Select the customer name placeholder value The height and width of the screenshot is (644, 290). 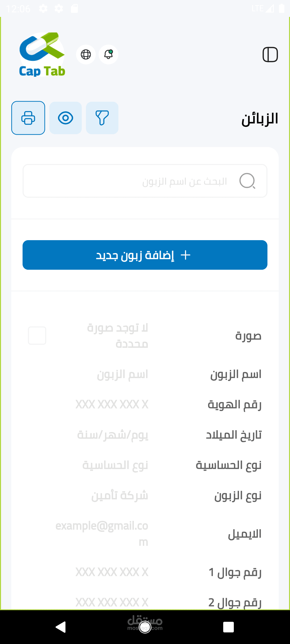[122, 374]
